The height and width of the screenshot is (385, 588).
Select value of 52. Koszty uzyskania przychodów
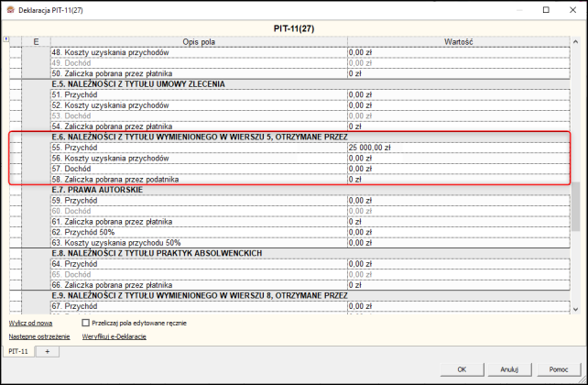458,105
